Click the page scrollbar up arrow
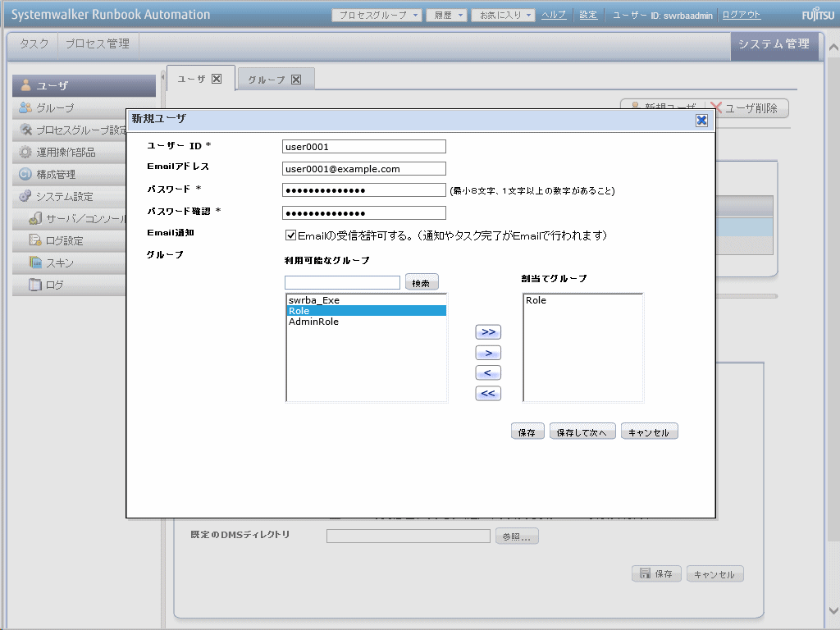 coord(833,48)
